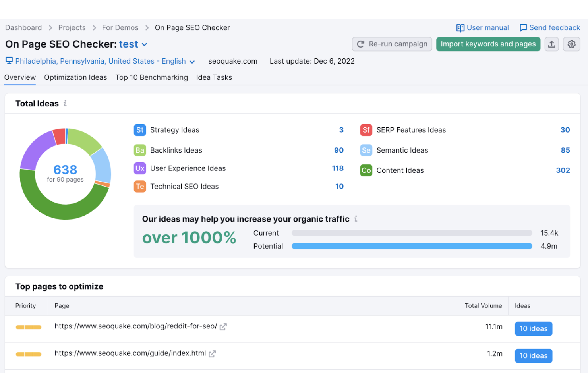
Task: Click the green Content segment of donut
Action: coord(60,212)
